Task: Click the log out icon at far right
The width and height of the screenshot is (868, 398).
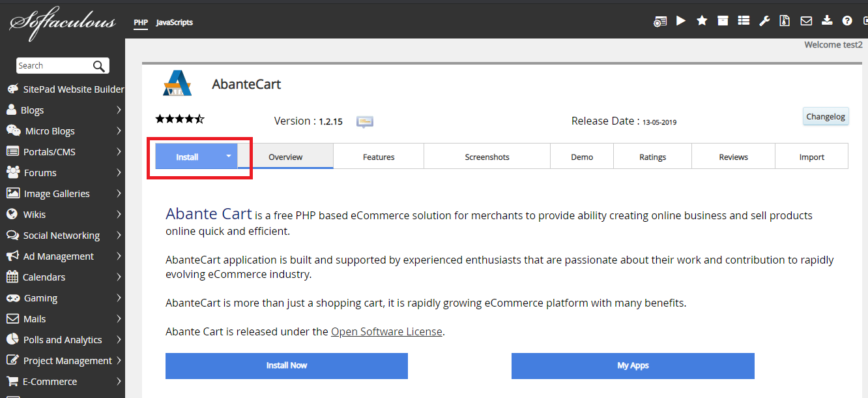Action: point(865,21)
